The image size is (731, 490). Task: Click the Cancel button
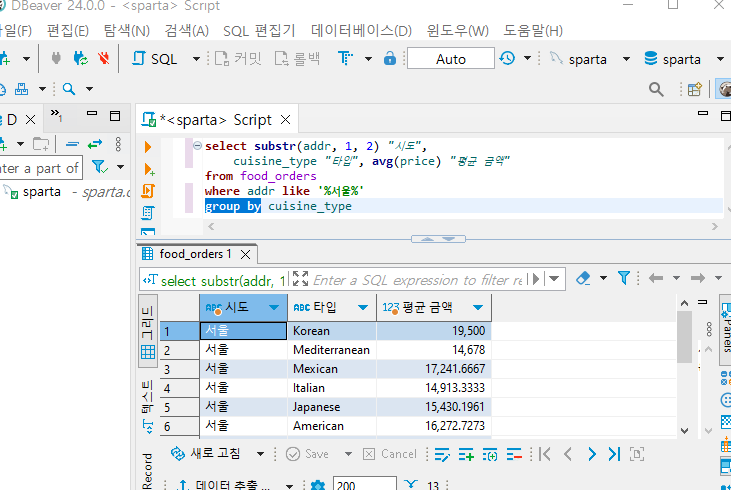coord(390,454)
